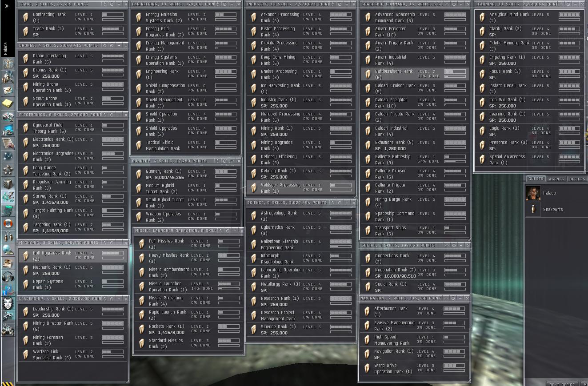Open the yellow notepad icon in sidebar

8,103
